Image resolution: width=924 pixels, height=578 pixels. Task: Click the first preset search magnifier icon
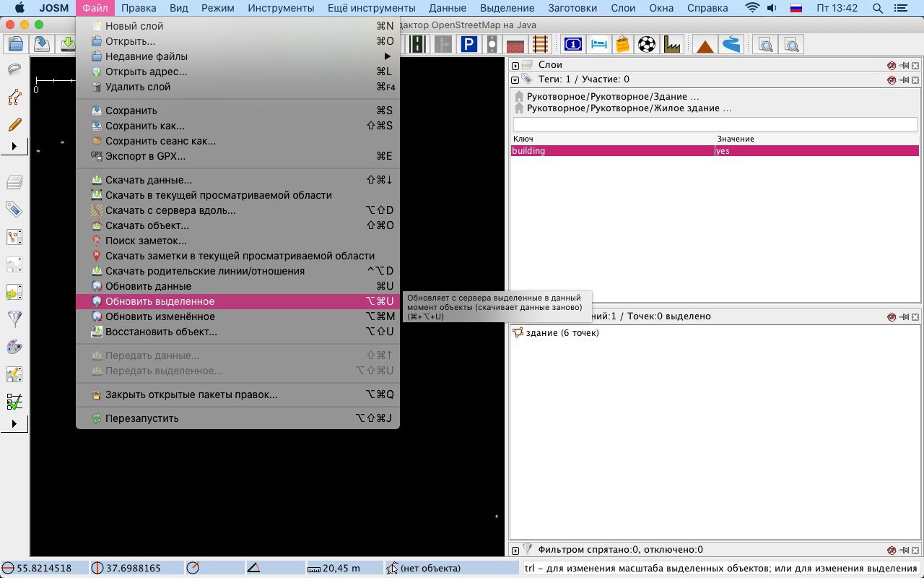click(765, 45)
